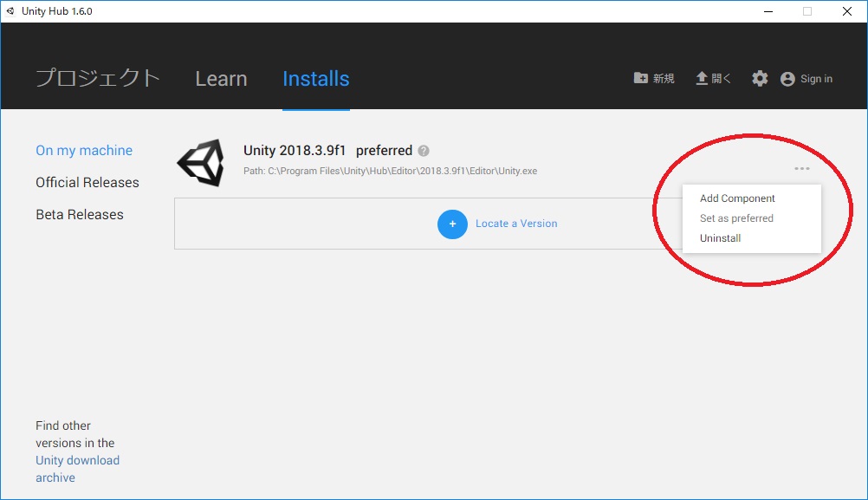Minimize the Unity Hub window

768,11
